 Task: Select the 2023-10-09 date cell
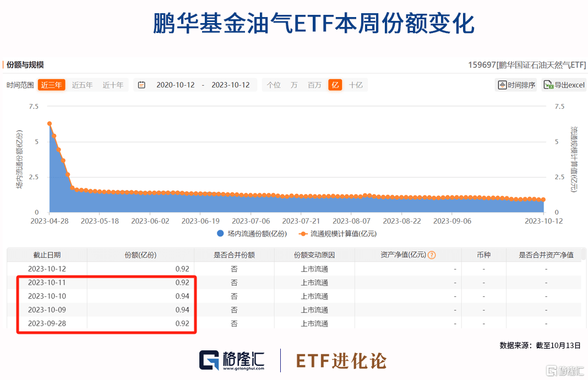(x=47, y=310)
